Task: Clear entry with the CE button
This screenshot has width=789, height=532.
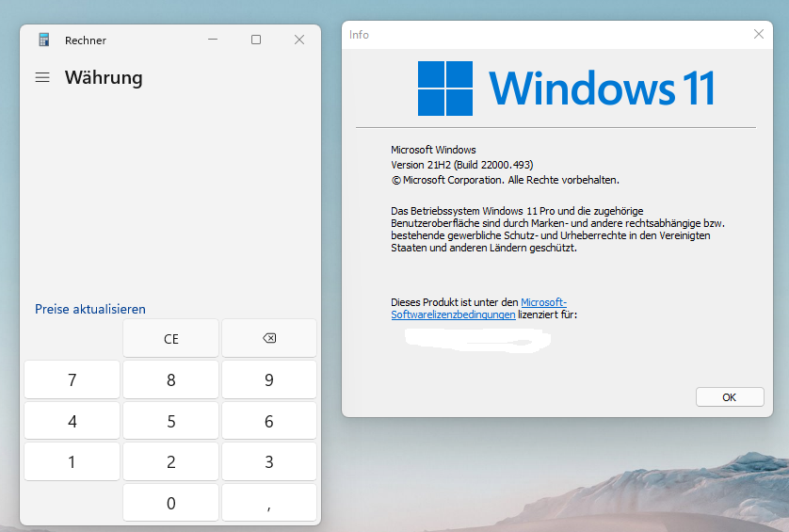Action: click(171, 338)
